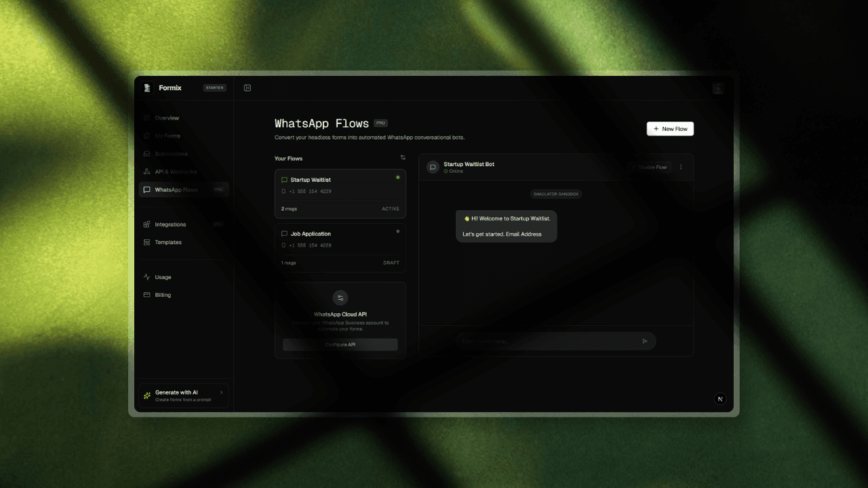This screenshot has height=488, width=868.
Task: Collapse the sidebar with the panel icon
Action: point(248,88)
